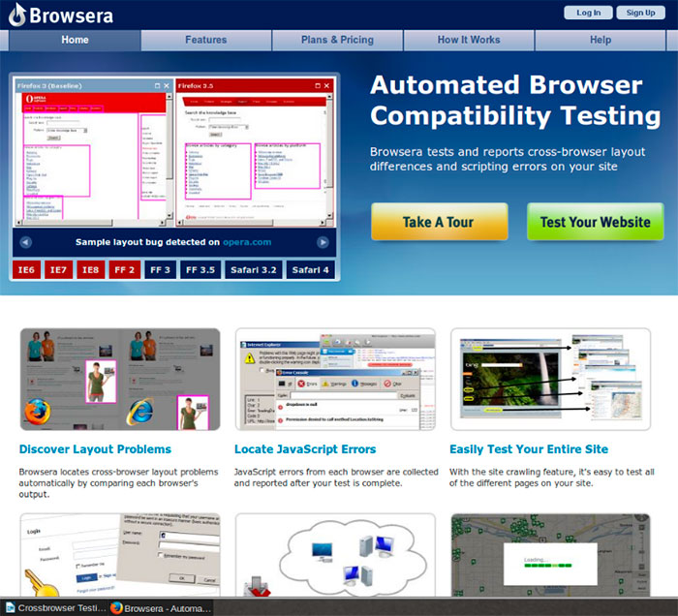Viewport: 678px width, 616px height.
Task: Click the Internet Explorer logo in thumbnail
Action: tap(139, 411)
